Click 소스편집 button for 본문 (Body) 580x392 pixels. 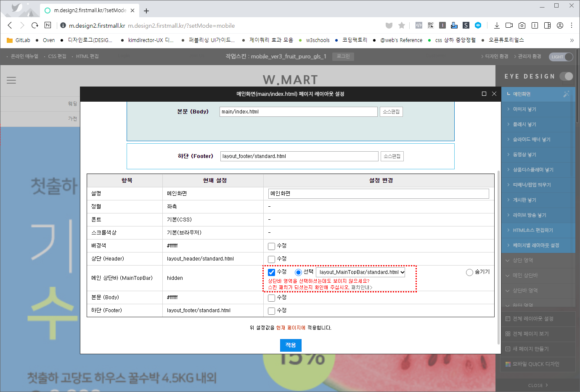pyautogui.click(x=391, y=112)
